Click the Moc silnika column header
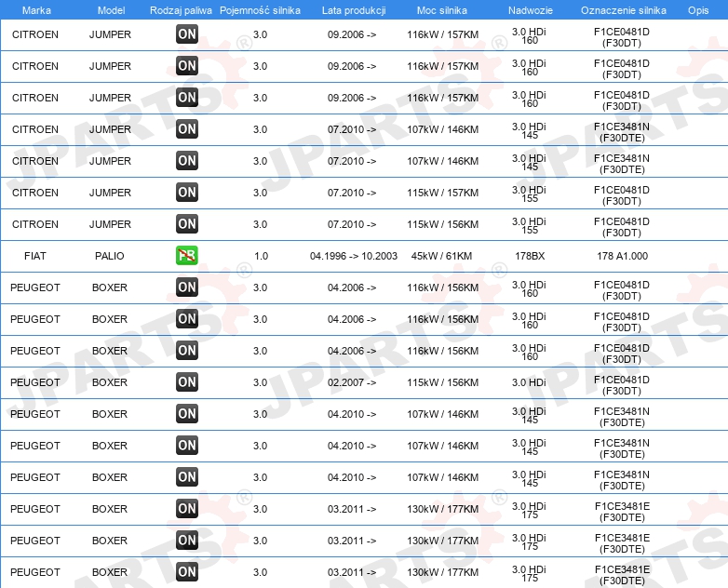 pos(442,10)
